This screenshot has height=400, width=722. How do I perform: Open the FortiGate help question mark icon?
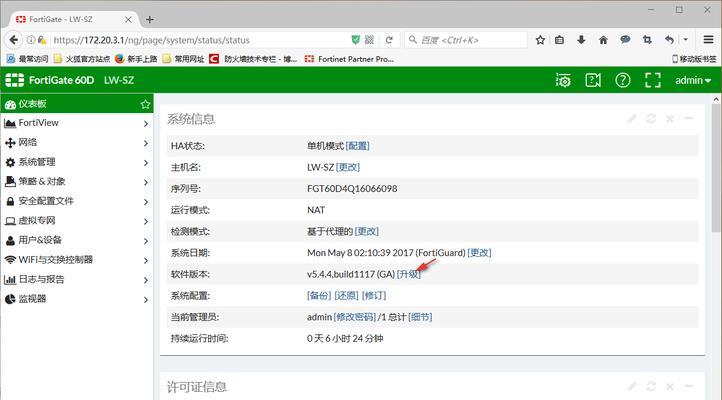[x=623, y=80]
